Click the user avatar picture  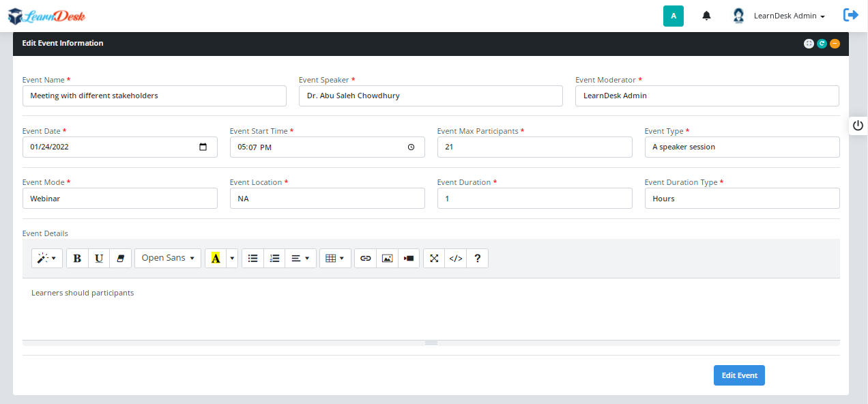pyautogui.click(x=738, y=16)
